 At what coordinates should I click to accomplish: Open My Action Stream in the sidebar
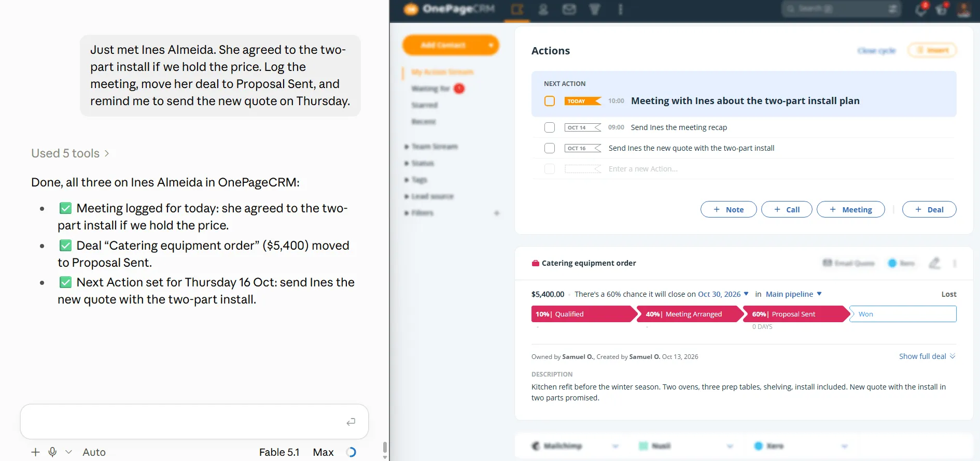(442, 72)
